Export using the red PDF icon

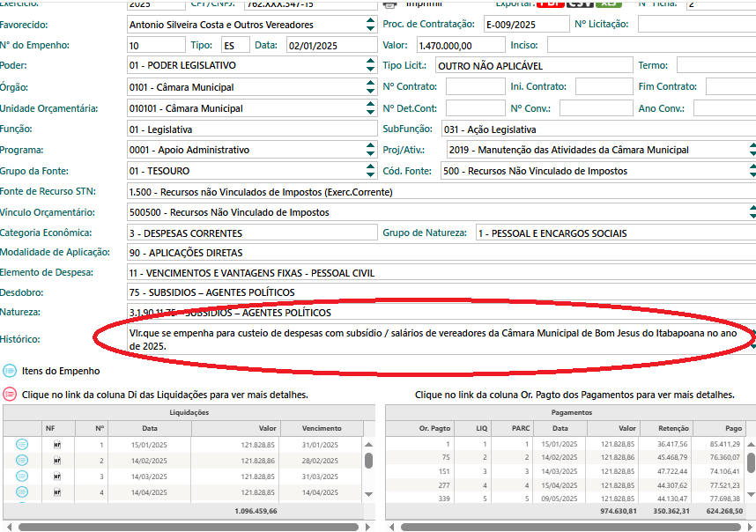[552, 4]
